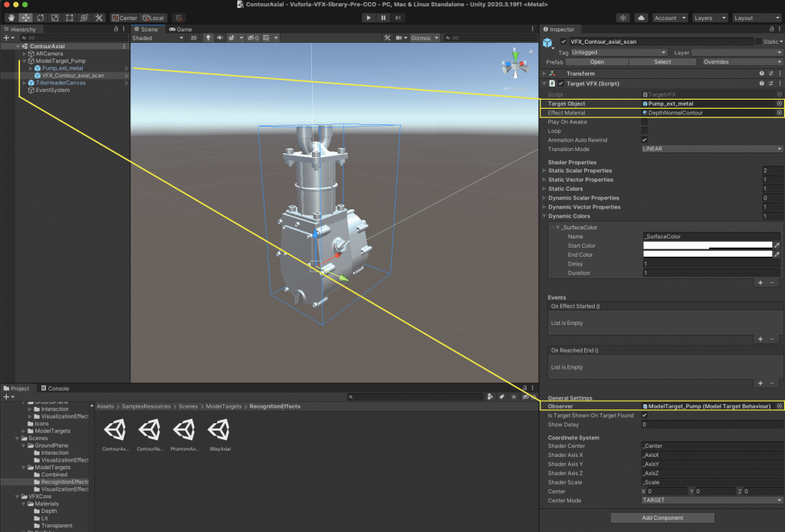Lock the Hierarchy panel
The height and width of the screenshot is (532, 785).
[116, 29]
